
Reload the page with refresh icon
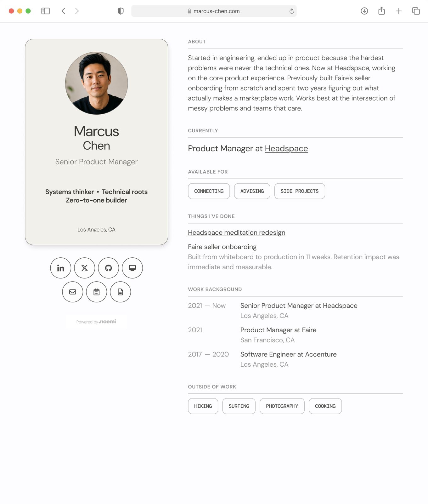point(292,11)
